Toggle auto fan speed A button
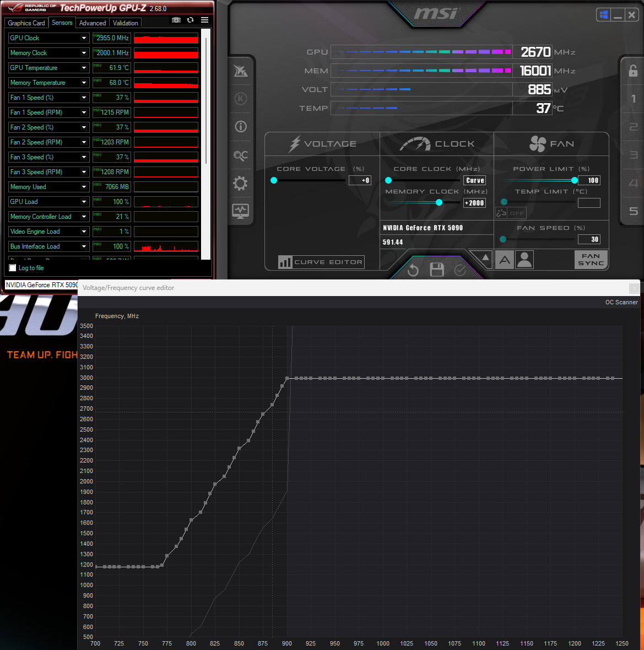This screenshot has height=650, width=644. (x=505, y=260)
